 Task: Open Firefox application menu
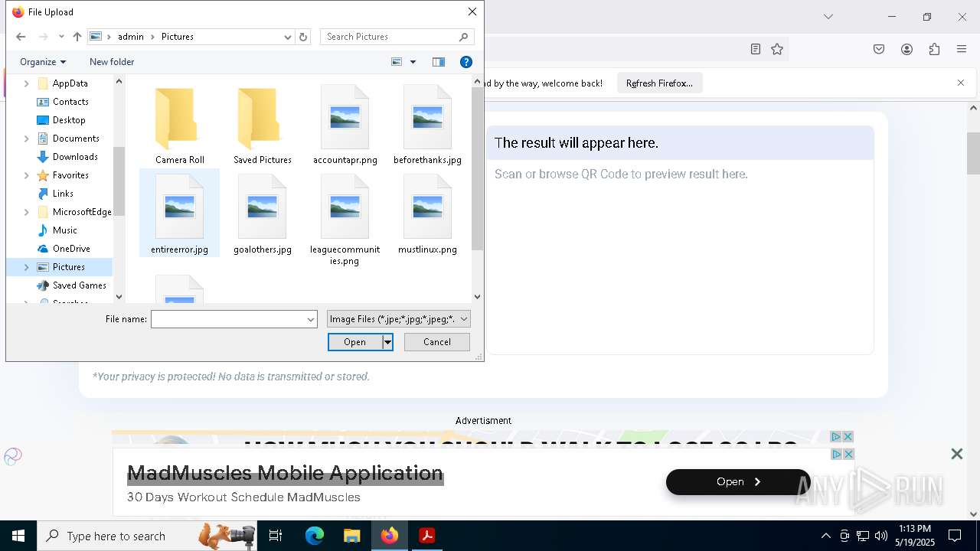coord(962,49)
